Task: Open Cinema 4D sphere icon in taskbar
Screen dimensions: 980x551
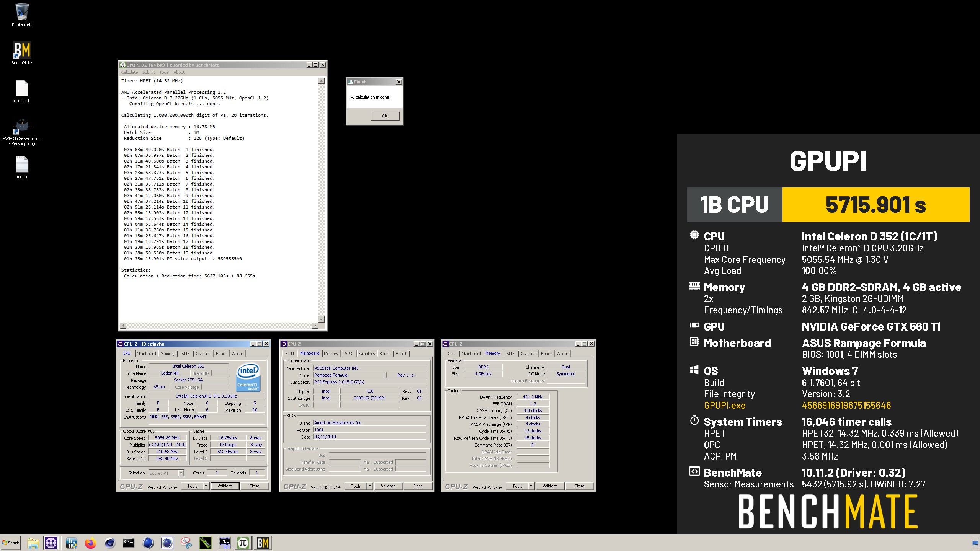Action: 110,543
